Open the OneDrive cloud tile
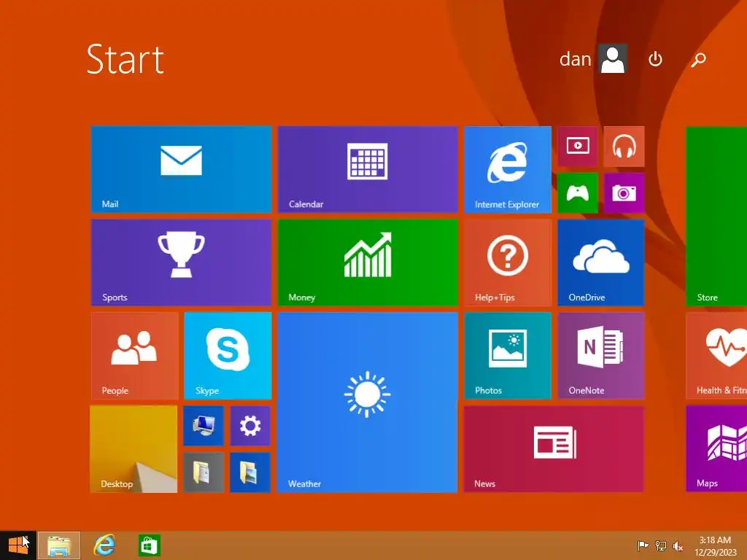 pyautogui.click(x=601, y=262)
